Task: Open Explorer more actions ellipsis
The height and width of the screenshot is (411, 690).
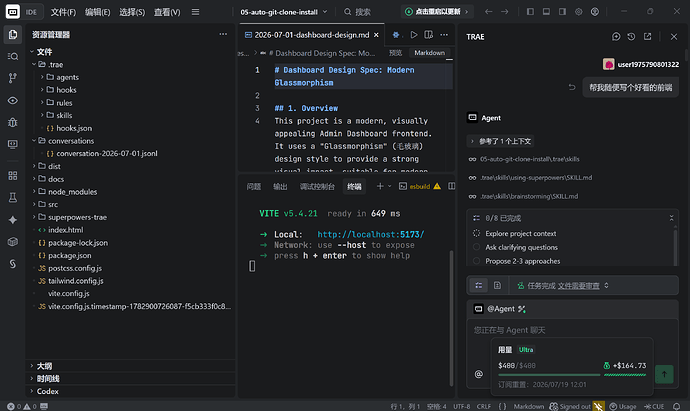Action: tap(223, 34)
